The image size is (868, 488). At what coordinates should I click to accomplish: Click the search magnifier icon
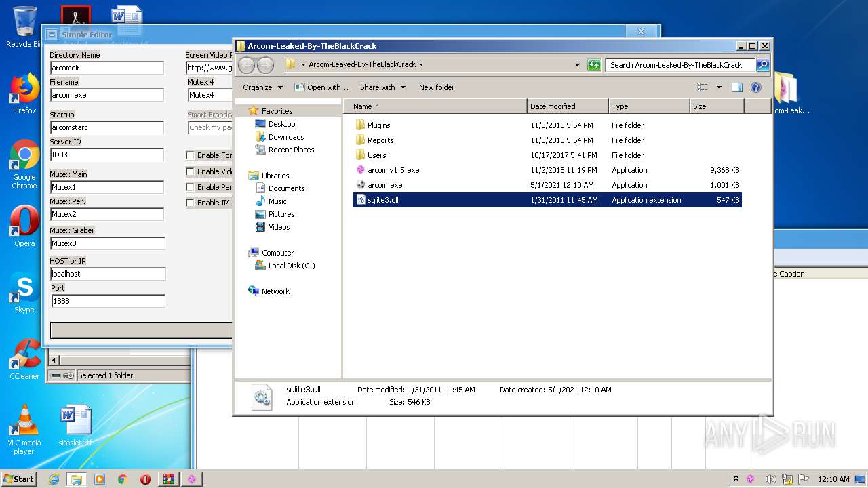pos(762,65)
